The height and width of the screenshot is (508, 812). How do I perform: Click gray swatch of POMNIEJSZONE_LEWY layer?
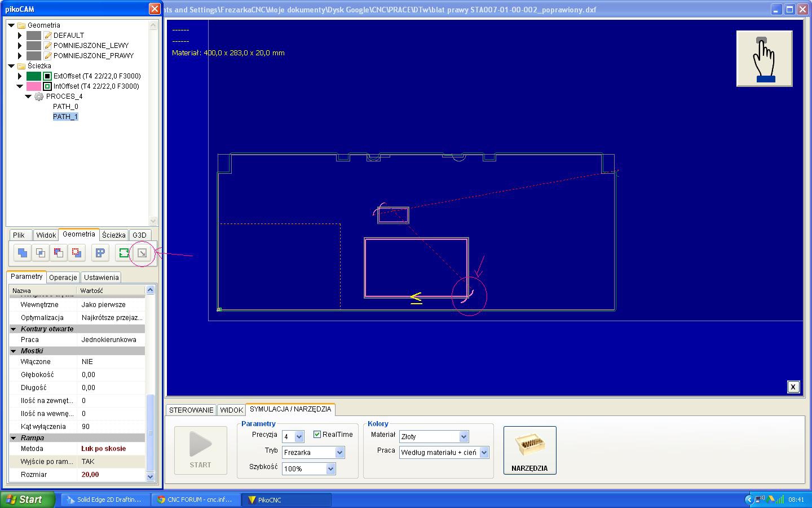coord(34,46)
